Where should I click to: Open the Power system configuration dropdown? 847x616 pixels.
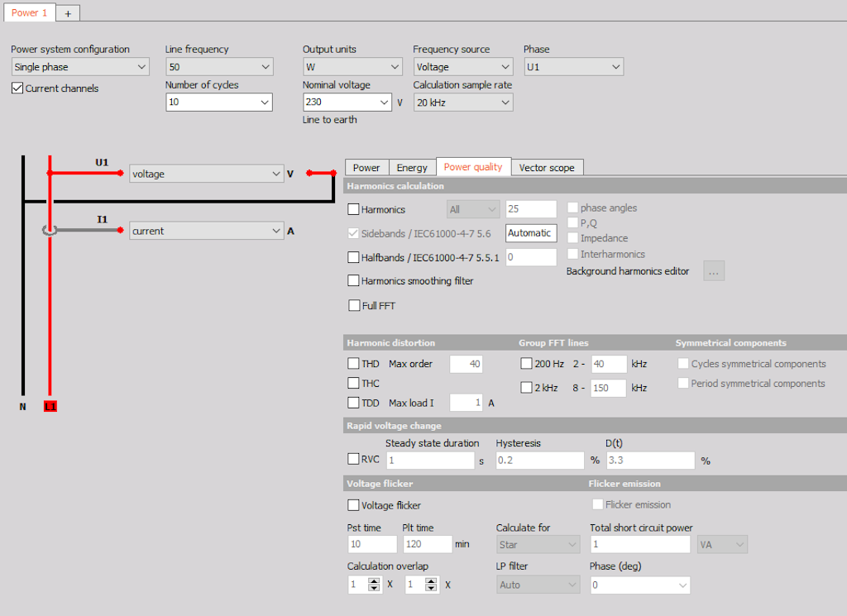(80, 67)
